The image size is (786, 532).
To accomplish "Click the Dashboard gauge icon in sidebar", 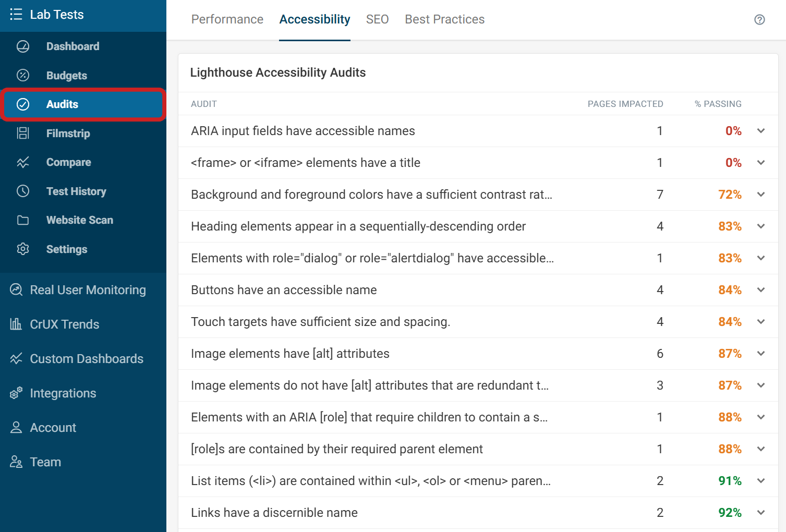I will [23, 46].
